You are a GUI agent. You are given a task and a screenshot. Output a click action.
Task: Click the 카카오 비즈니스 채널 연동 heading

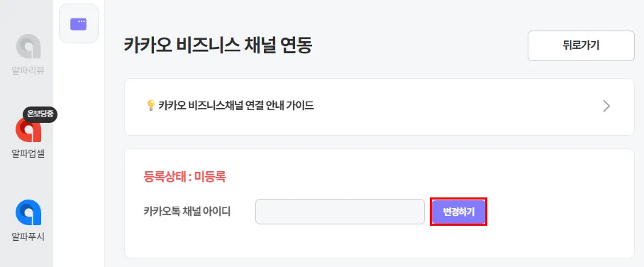tap(218, 45)
